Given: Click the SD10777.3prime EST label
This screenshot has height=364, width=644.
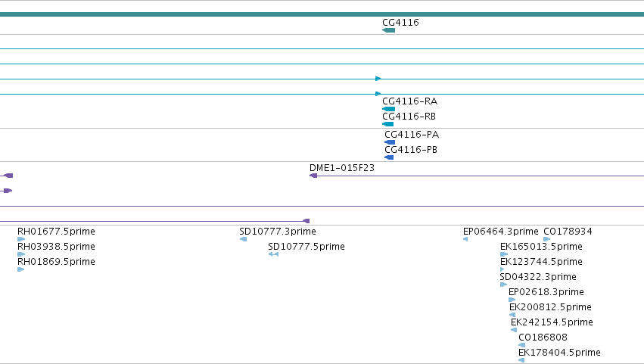Looking at the screenshot, I should tap(278, 232).
